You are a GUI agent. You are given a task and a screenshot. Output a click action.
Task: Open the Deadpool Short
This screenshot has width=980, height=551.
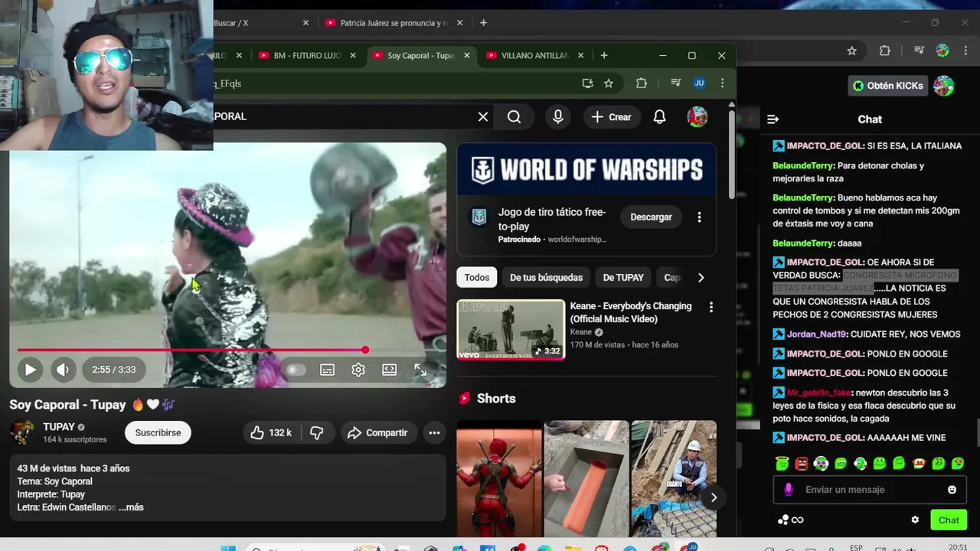tap(499, 478)
